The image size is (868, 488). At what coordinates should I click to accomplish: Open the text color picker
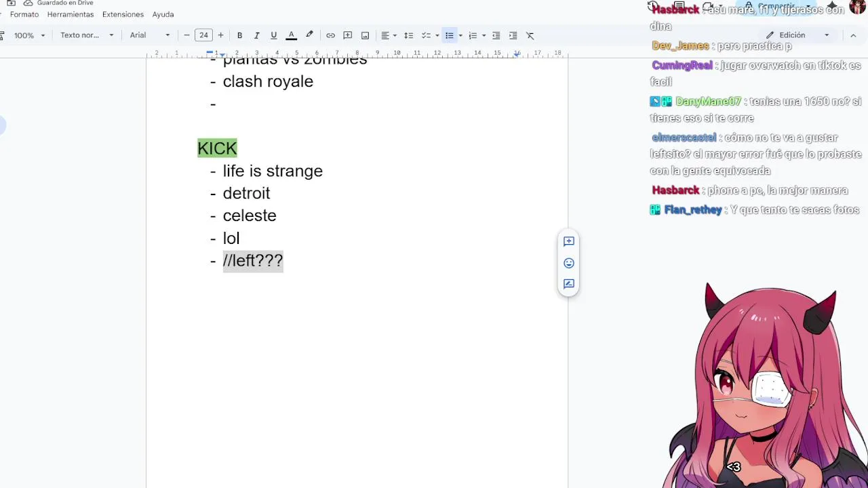pyautogui.click(x=291, y=35)
